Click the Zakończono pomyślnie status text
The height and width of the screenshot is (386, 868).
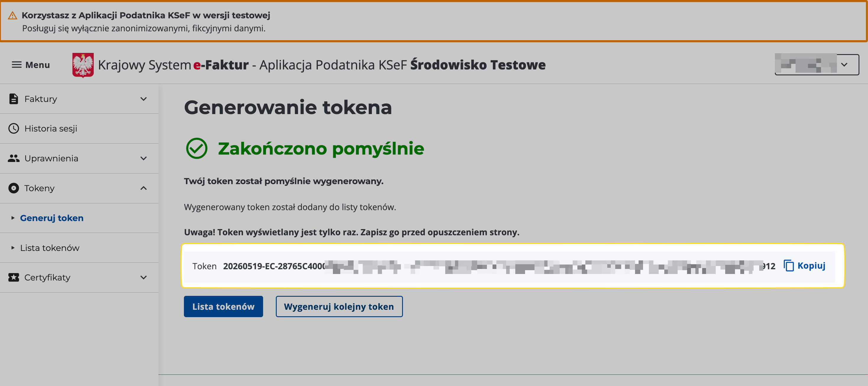coord(321,149)
